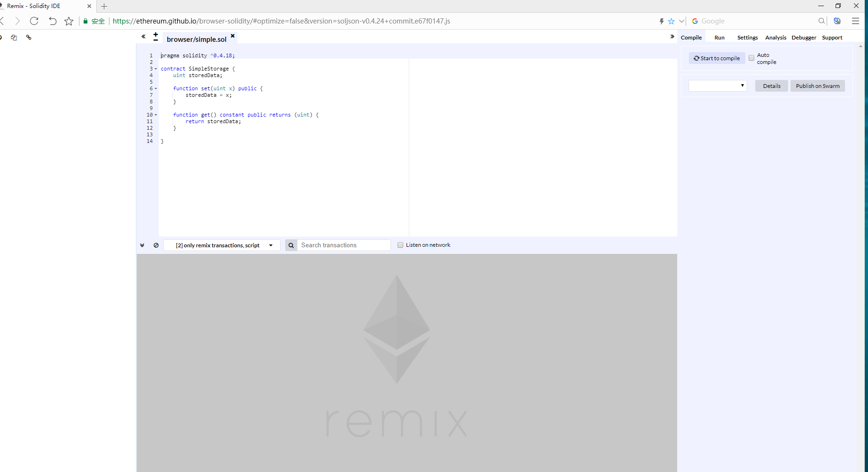868x472 pixels.
Task: Collapse right panel with double chevron
Action: coord(672,36)
